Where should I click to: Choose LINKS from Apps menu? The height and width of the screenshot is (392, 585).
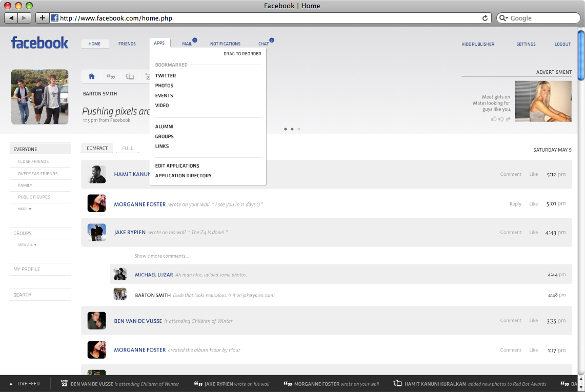tap(162, 146)
